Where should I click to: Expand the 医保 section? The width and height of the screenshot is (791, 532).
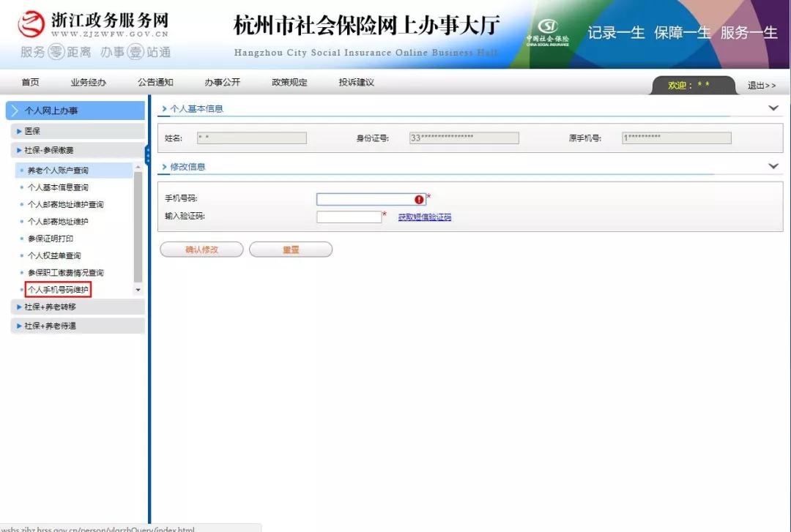coord(77,131)
